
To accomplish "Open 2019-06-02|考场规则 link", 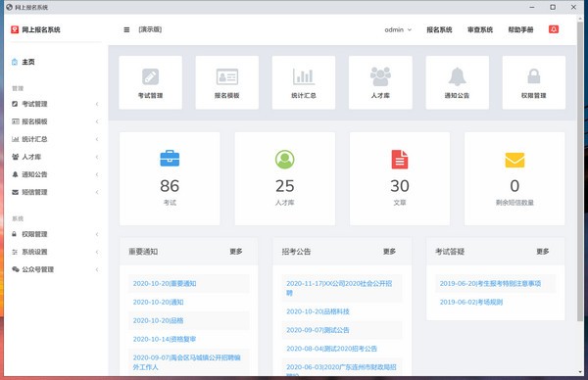I will 471,302.
